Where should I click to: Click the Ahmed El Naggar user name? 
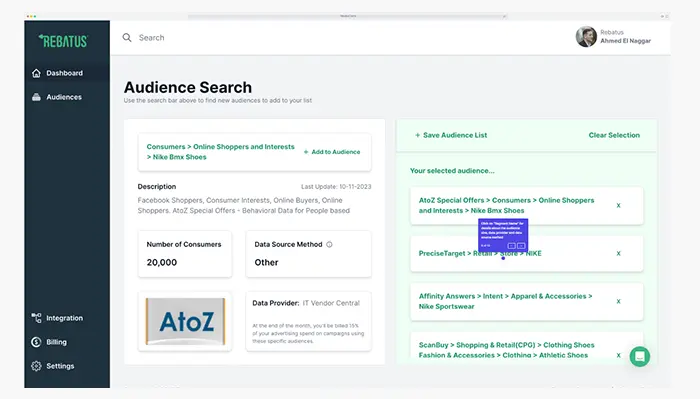click(x=625, y=41)
